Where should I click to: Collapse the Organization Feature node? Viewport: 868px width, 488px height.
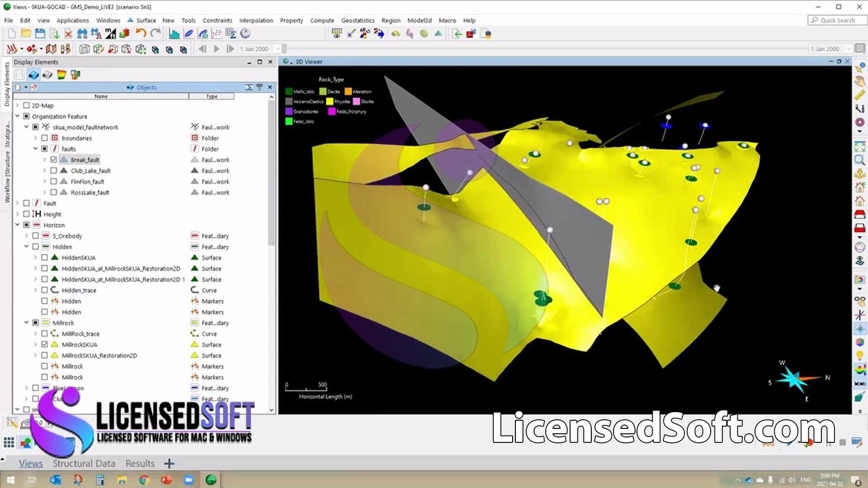coord(17,116)
